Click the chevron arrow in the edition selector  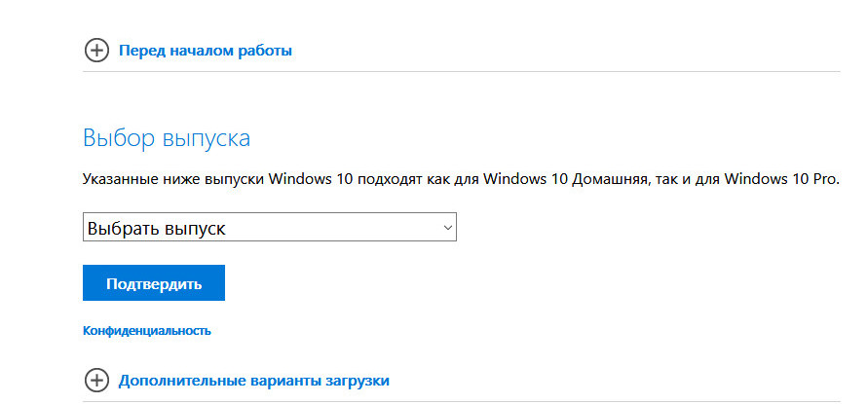click(448, 227)
